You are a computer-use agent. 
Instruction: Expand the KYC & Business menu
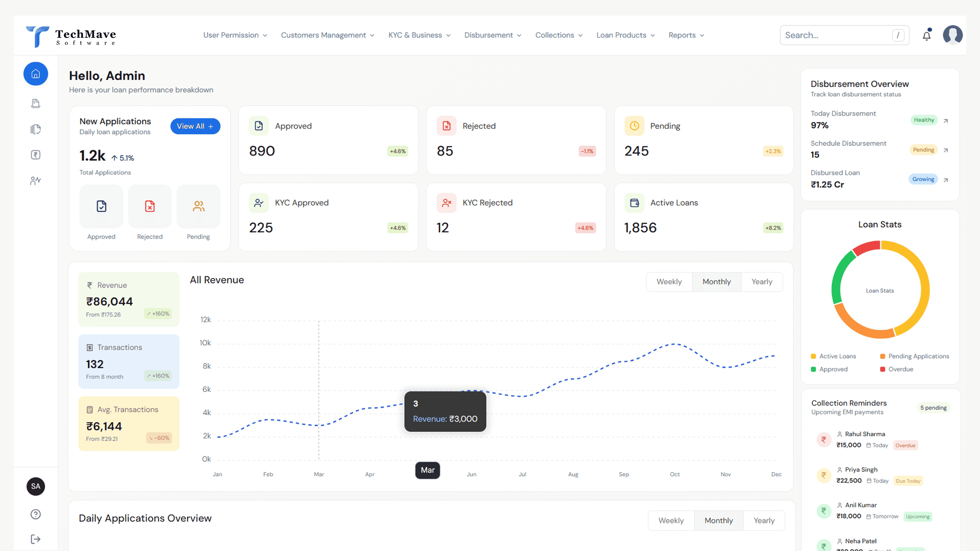420,35
